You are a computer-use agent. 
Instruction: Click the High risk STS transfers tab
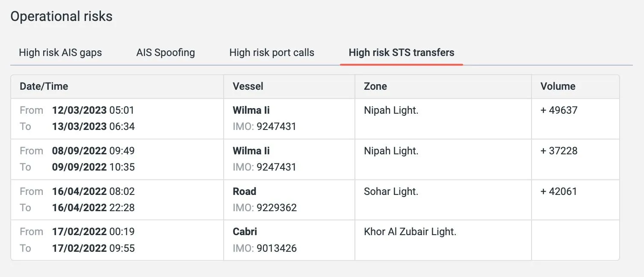pos(401,53)
